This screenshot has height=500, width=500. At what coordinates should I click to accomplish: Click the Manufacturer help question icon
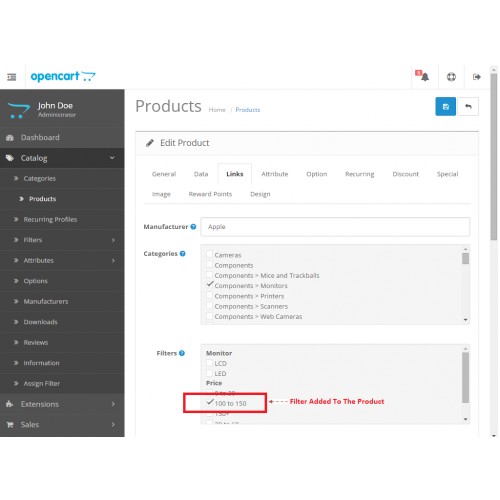[x=193, y=227]
